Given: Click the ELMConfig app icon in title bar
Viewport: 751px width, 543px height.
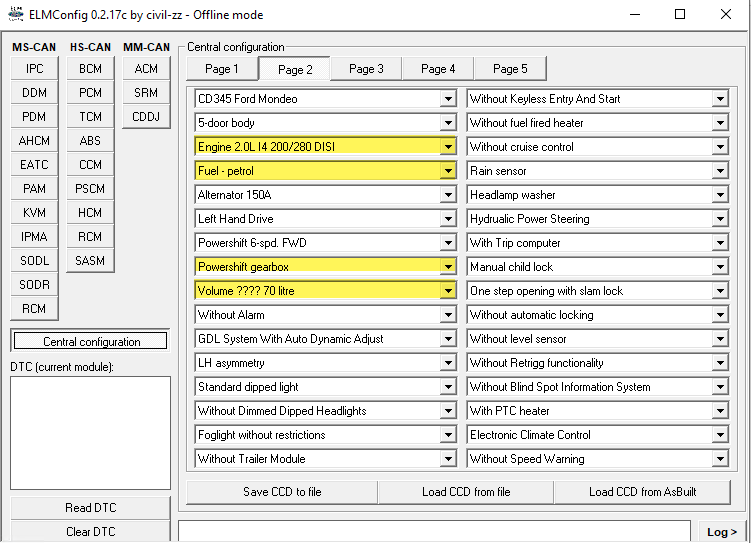Looking at the screenshot, I should 16,15.
